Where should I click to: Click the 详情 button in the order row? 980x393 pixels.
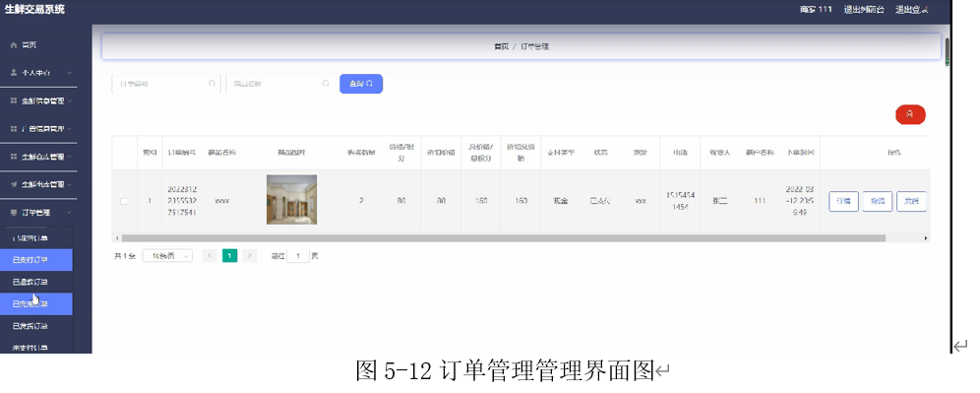844,202
